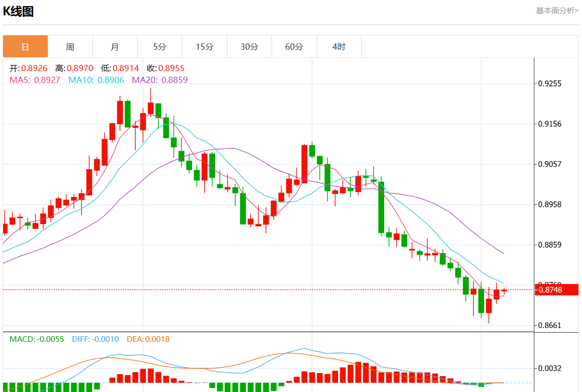
Task: Click the DEA: 0.0018 readout
Action: 148,339
